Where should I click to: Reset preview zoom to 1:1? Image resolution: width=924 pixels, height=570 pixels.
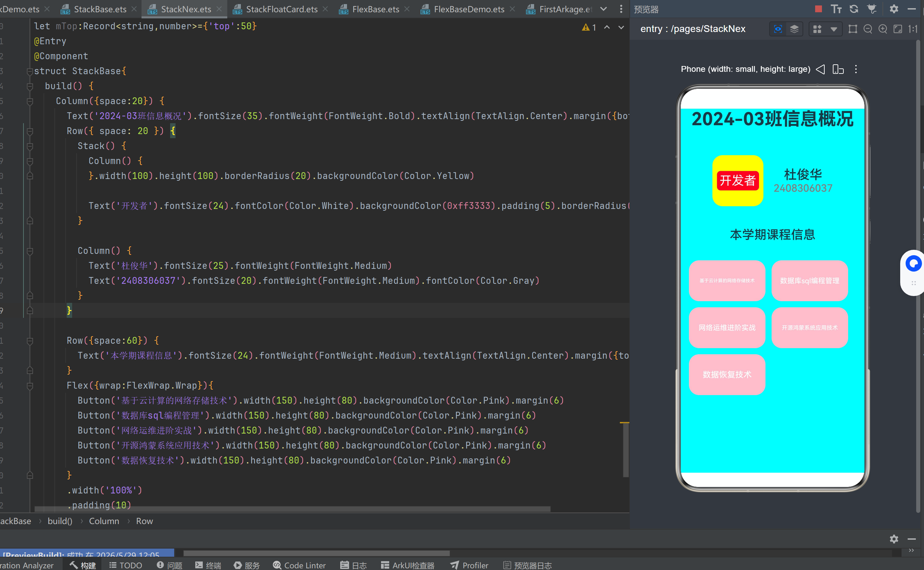click(x=913, y=29)
